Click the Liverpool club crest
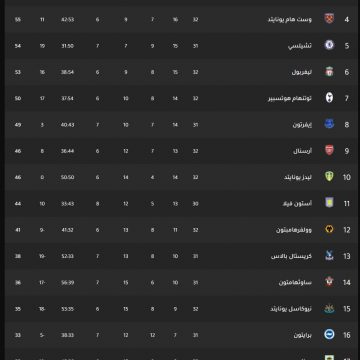This screenshot has width=360, height=360. click(x=329, y=72)
